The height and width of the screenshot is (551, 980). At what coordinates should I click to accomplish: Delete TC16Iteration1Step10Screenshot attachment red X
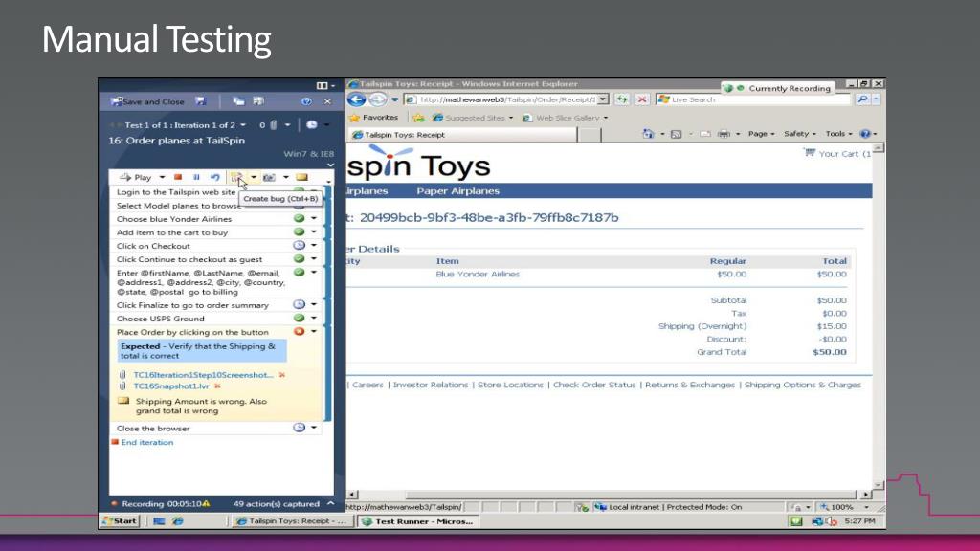pyautogui.click(x=282, y=375)
